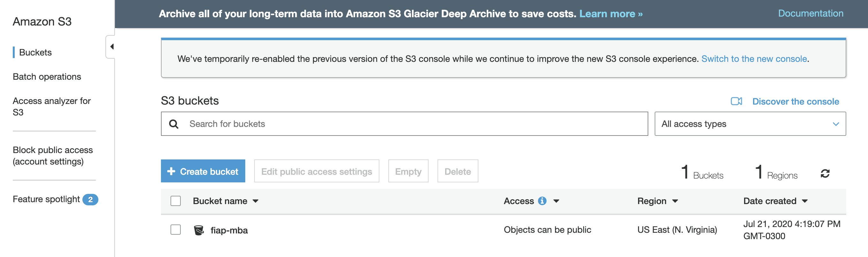868x257 pixels.
Task: Sort by Date created column arrow
Action: (805, 201)
